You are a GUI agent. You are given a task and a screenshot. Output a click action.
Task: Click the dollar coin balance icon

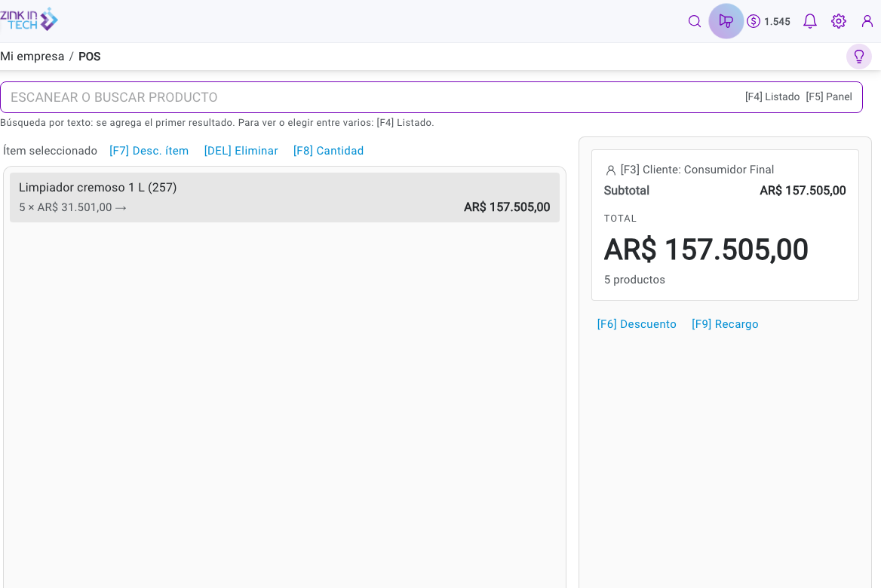(754, 21)
